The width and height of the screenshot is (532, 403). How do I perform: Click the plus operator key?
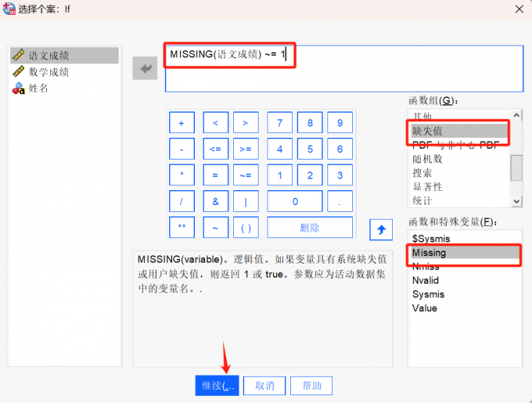pos(182,122)
